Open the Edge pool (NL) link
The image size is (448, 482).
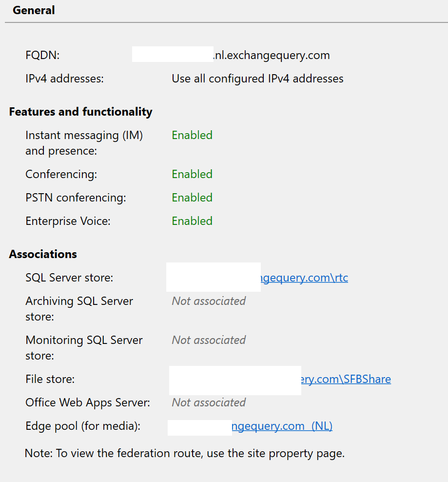click(x=283, y=426)
